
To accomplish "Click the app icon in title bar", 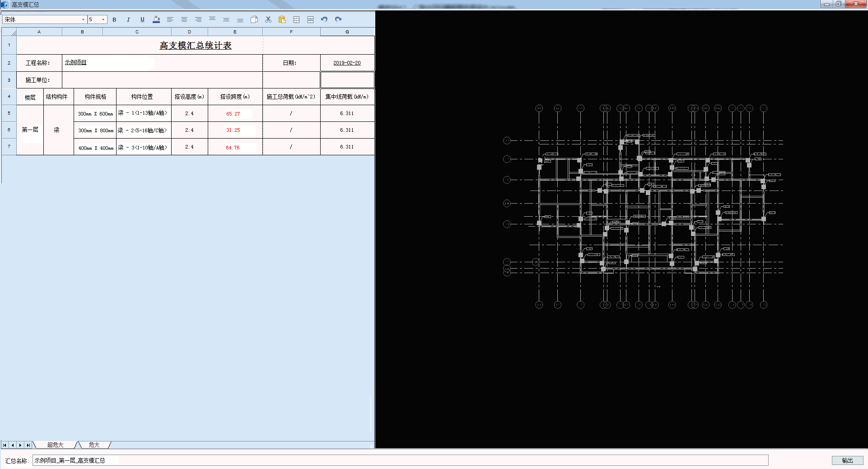I will click(5, 5).
